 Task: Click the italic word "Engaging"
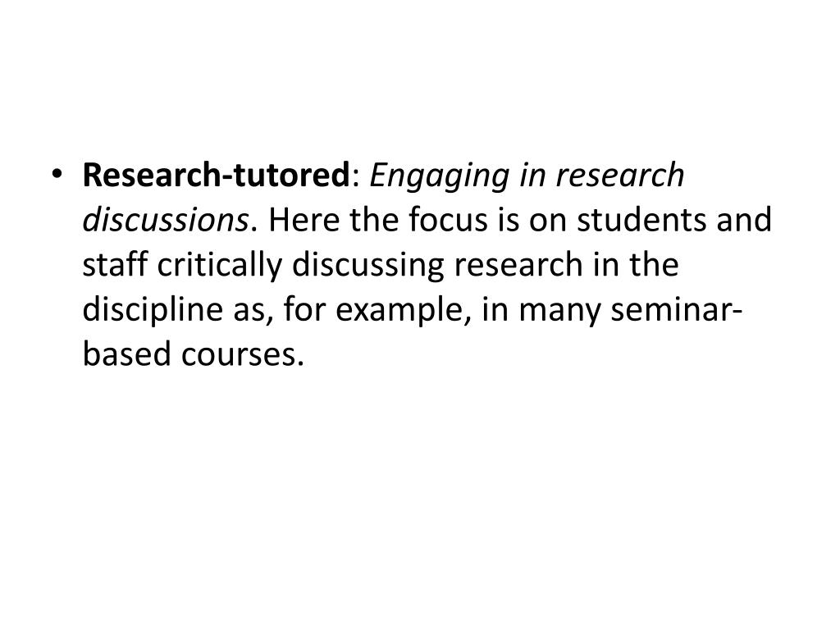440,176
